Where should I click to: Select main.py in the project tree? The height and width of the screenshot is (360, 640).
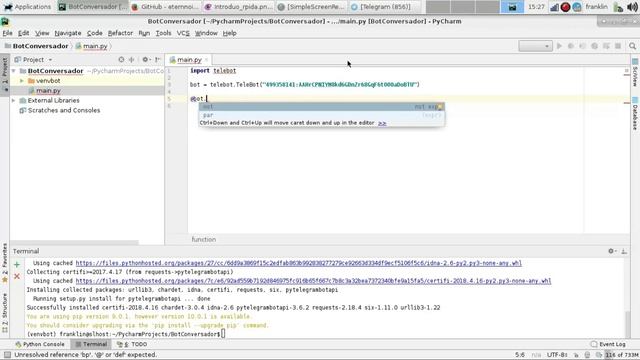click(x=48, y=91)
